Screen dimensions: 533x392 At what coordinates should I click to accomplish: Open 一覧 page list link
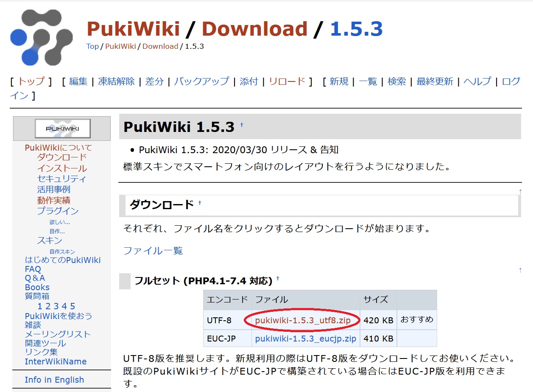368,81
